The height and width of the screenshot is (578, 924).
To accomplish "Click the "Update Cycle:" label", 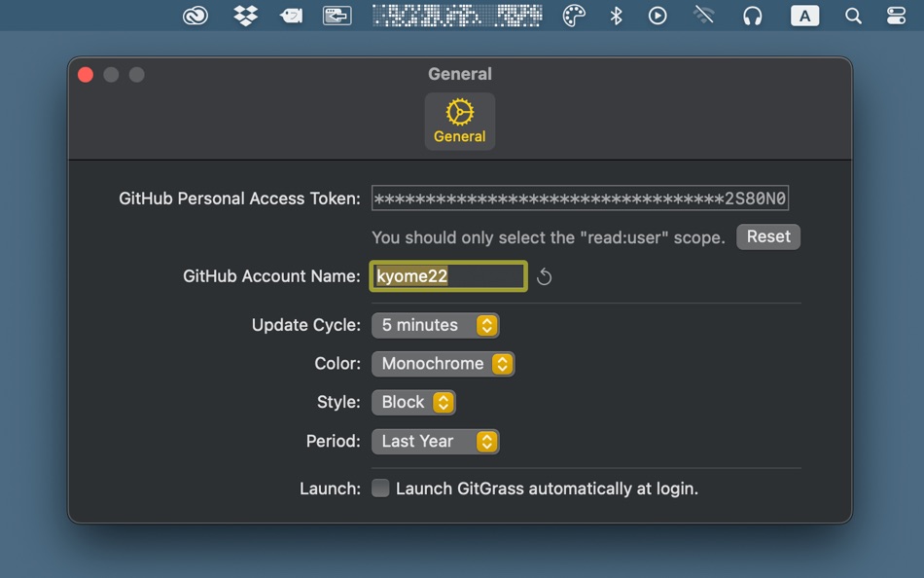I will point(305,325).
